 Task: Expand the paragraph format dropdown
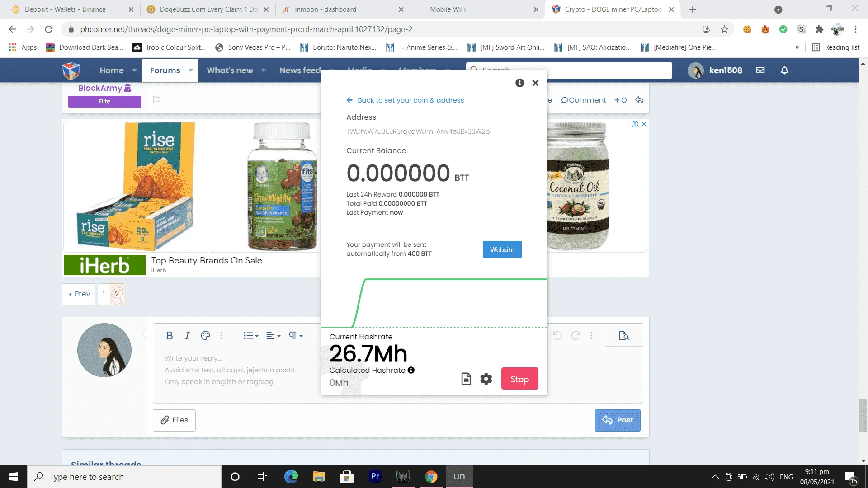tap(296, 336)
